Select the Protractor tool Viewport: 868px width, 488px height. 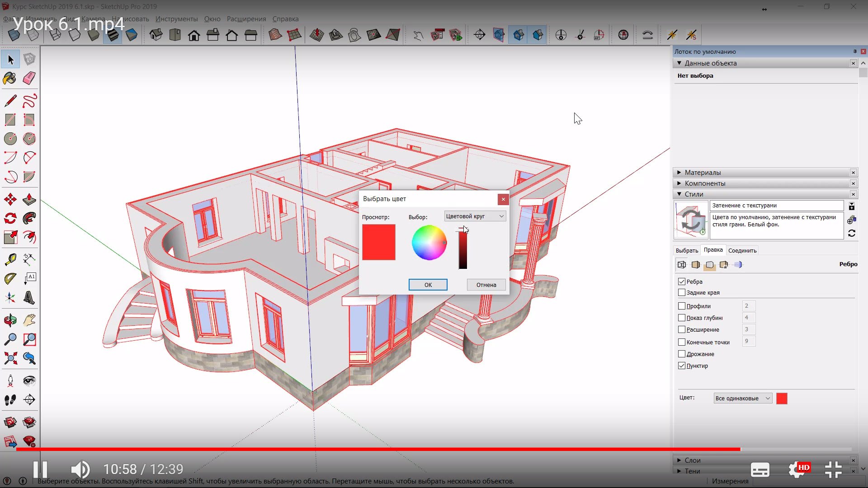[x=10, y=278]
